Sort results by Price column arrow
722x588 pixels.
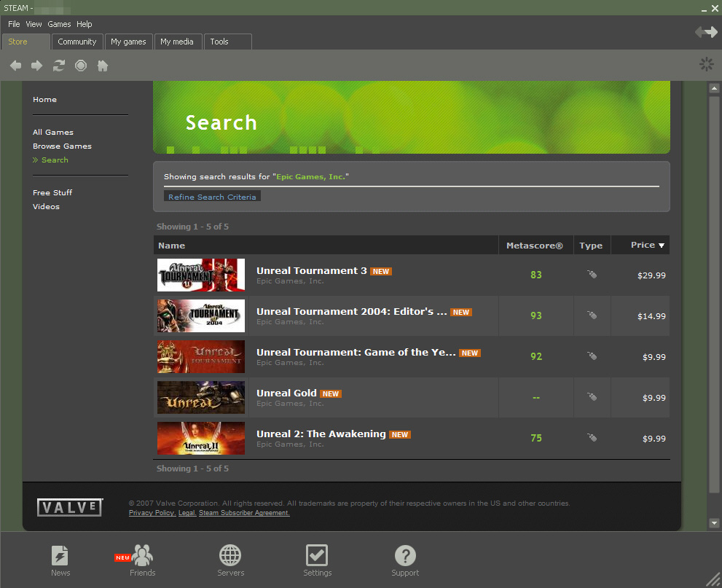click(x=662, y=246)
